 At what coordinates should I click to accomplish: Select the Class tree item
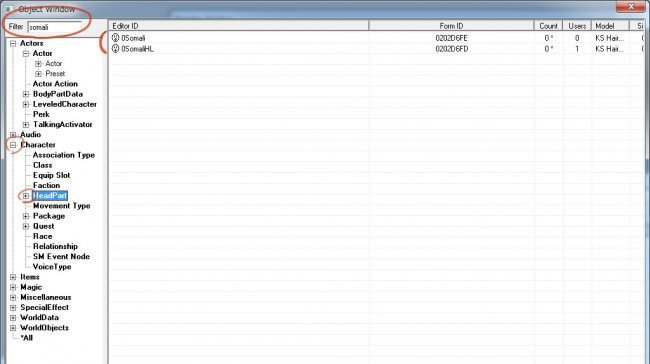(x=43, y=165)
